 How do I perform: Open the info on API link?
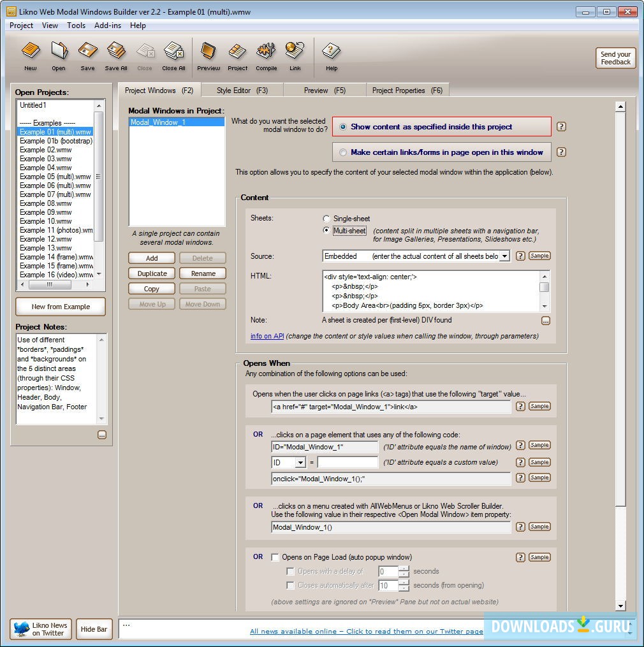pos(267,336)
